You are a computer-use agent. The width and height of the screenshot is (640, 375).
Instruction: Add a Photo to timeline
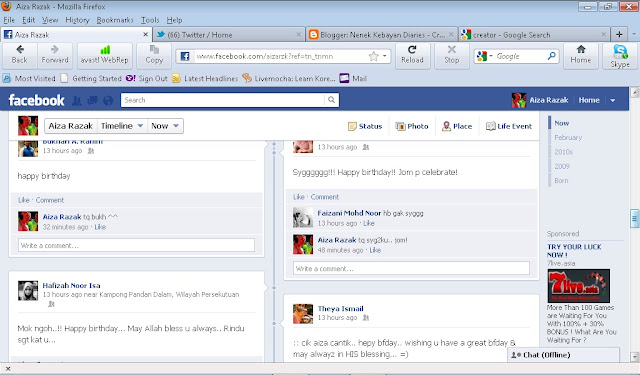point(412,126)
